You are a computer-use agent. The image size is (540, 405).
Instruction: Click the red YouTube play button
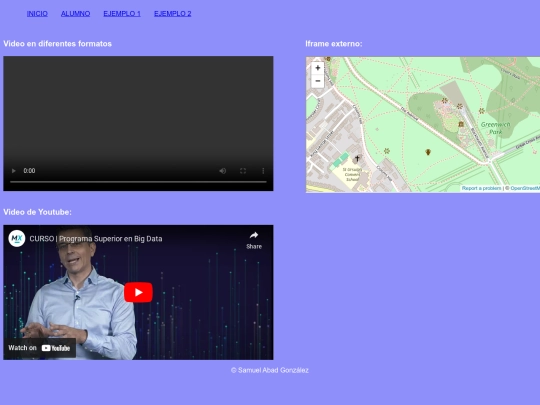coord(138,292)
